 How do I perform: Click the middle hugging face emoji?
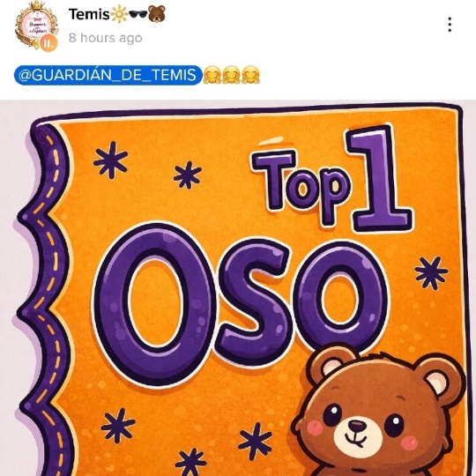point(231,75)
